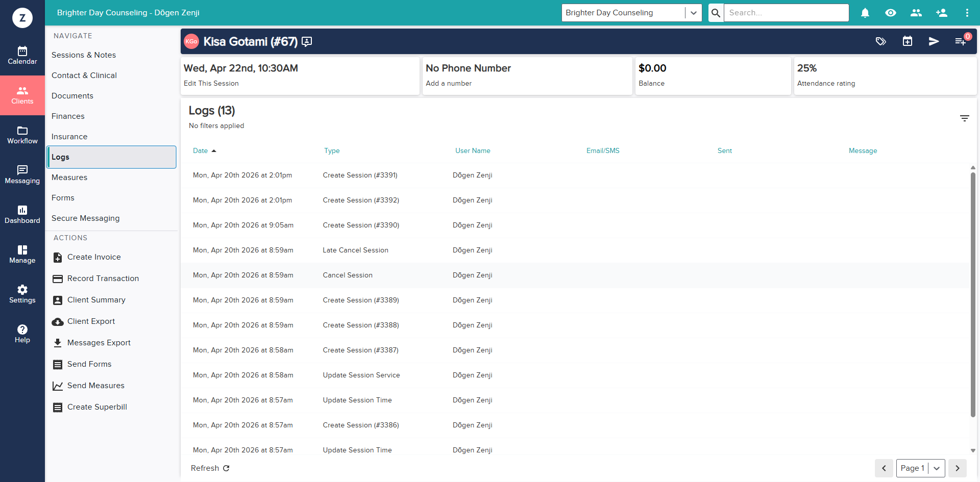Open the add-to-list icon with badge
The image size is (980, 482).
click(961, 41)
